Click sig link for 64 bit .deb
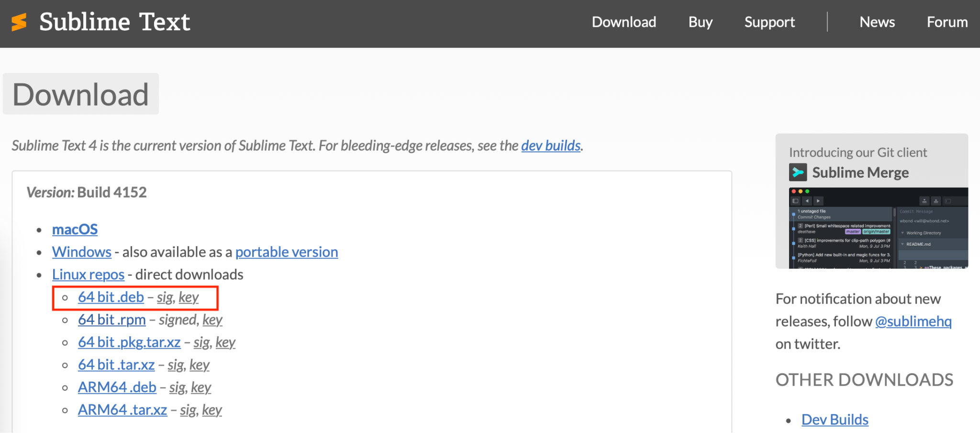This screenshot has height=433, width=980. point(165,297)
